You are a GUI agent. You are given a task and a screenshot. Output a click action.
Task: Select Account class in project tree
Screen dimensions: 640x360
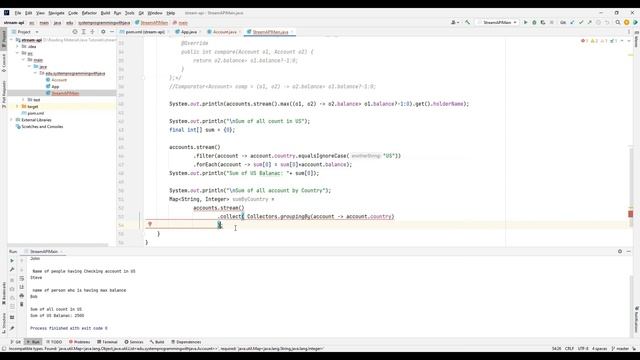[x=59, y=80]
